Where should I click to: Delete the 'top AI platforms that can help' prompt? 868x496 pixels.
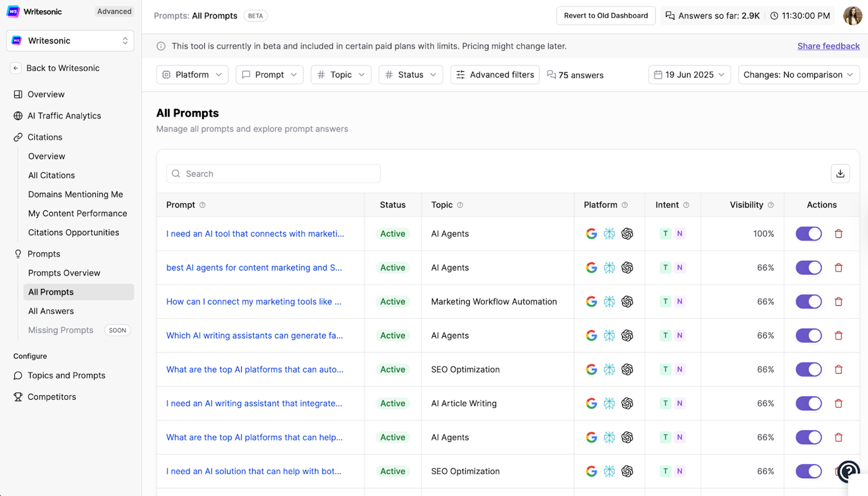pos(839,437)
